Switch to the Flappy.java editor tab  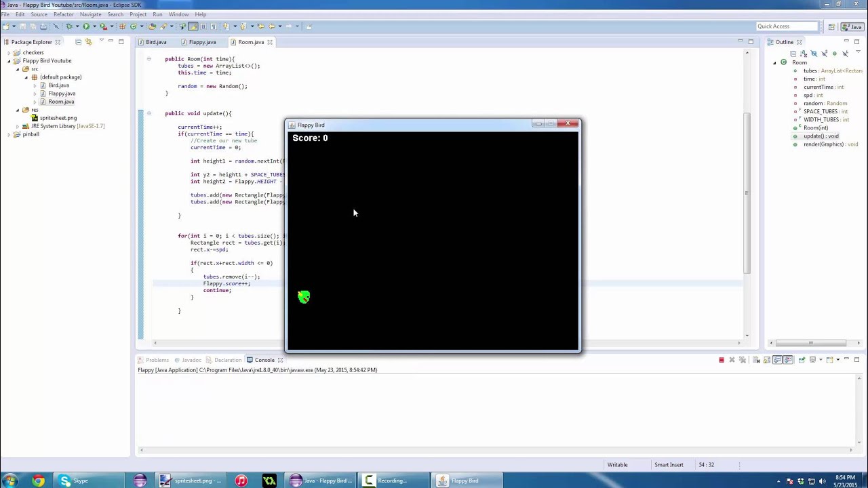198,42
